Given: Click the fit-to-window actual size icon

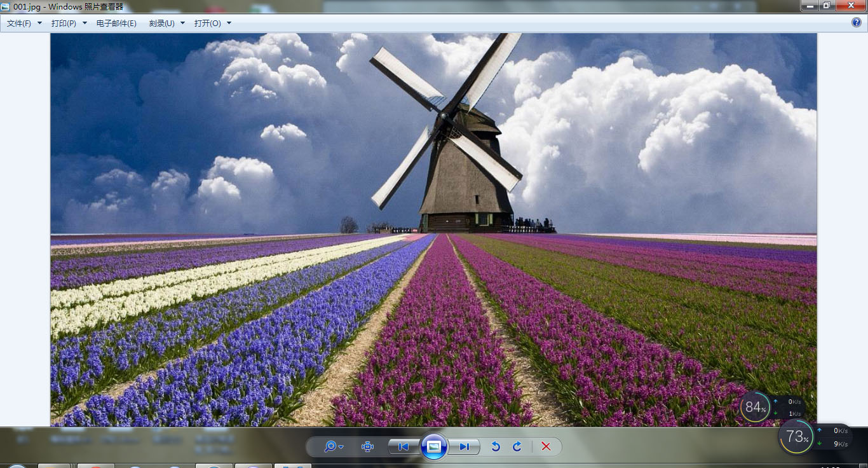Looking at the screenshot, I should click(x=367, y=447).
